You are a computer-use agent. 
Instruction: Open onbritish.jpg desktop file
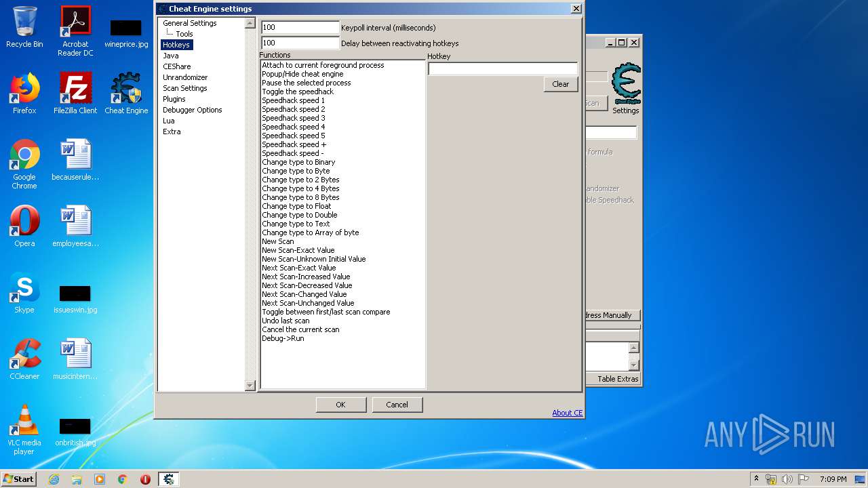point(75,432)
